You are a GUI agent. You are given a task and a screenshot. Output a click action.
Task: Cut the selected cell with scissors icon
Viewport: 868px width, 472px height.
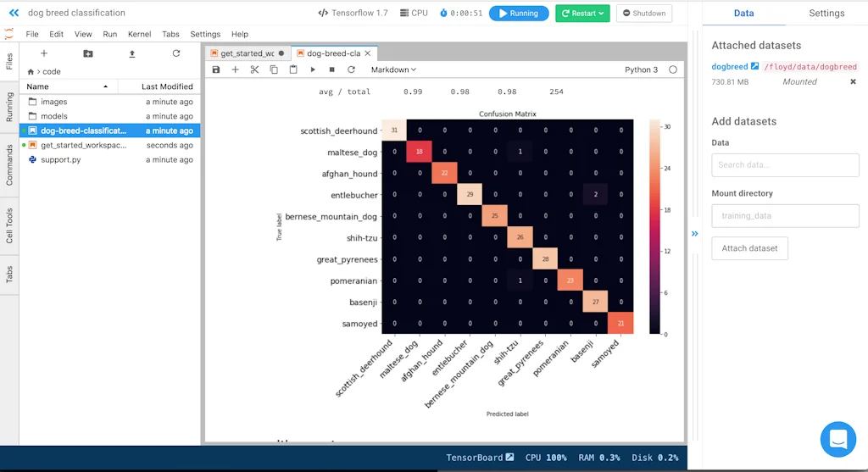[254, 69]
